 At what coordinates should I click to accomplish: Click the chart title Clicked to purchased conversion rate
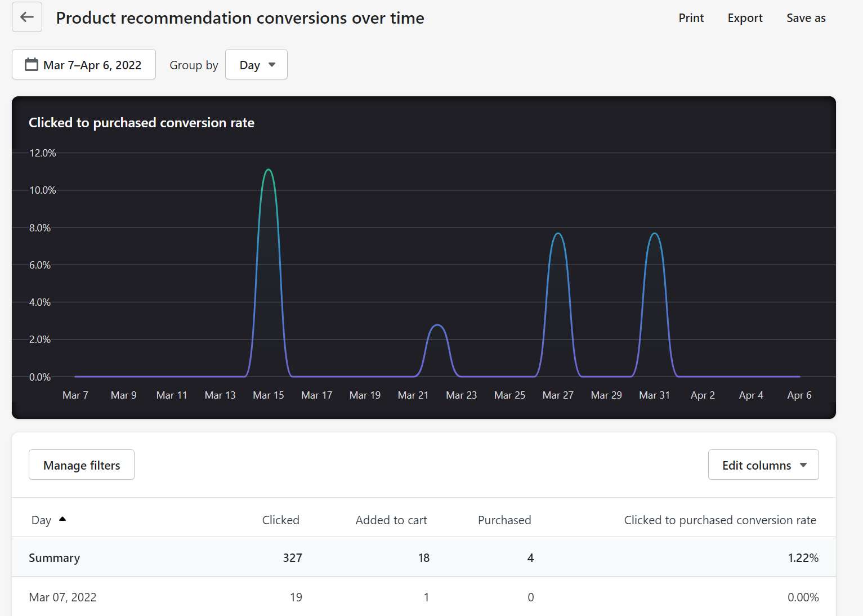click(x=141, y=123)
